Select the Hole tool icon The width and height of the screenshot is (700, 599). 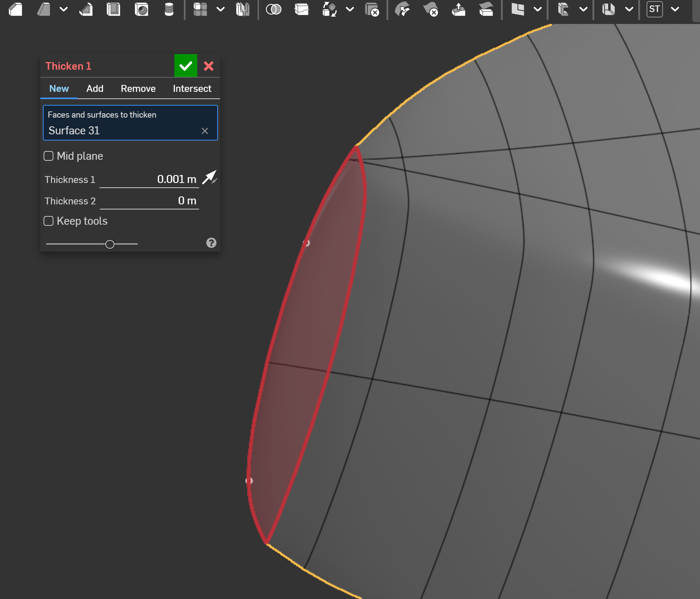point(141,9)
